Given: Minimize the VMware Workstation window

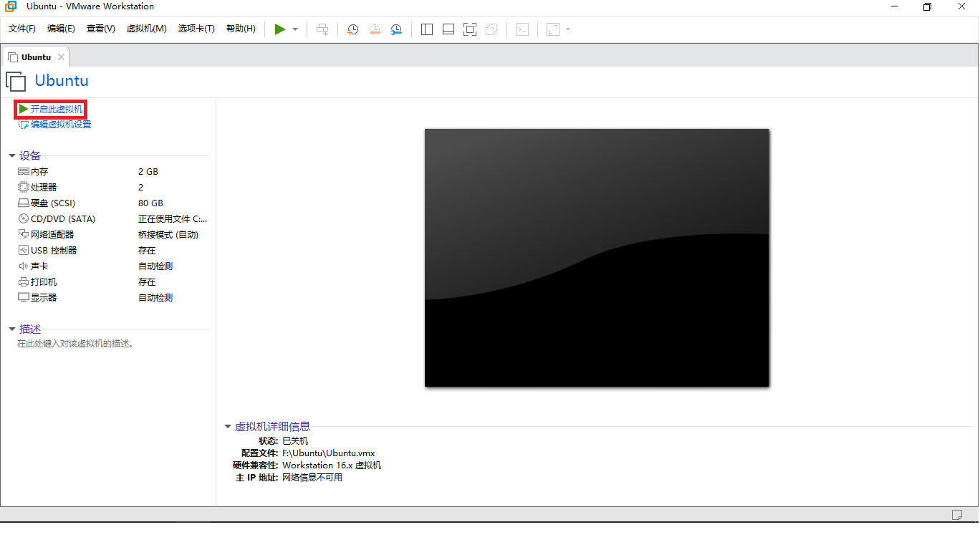Looking at the screenshot, I should (x=894, y=7).
